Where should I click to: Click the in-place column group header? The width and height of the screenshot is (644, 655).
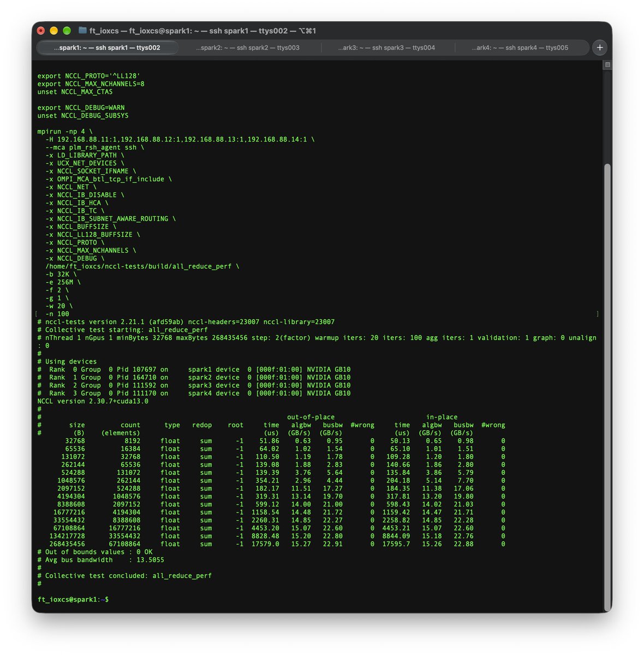click(x=442, y=417)
